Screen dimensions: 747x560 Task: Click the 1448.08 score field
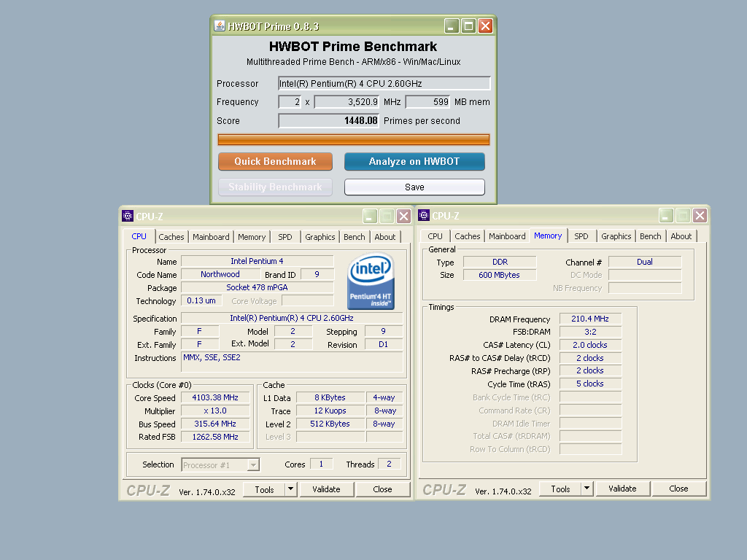329,121
